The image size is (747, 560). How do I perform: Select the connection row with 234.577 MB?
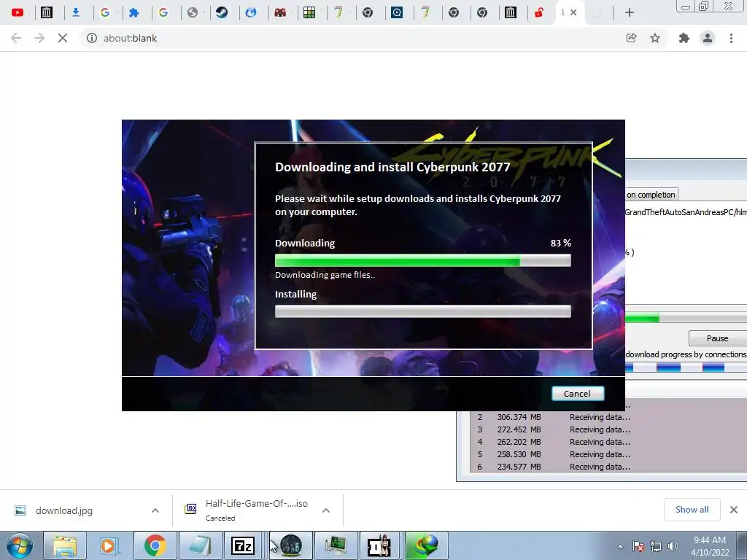pos(608,467)
